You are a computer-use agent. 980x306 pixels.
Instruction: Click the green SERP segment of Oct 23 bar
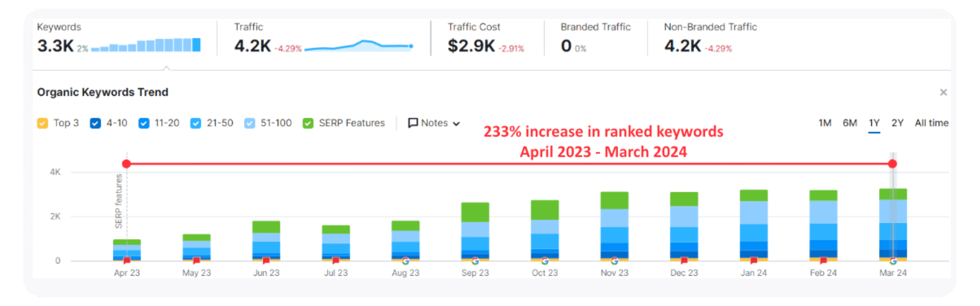click(x=545, y=210)
